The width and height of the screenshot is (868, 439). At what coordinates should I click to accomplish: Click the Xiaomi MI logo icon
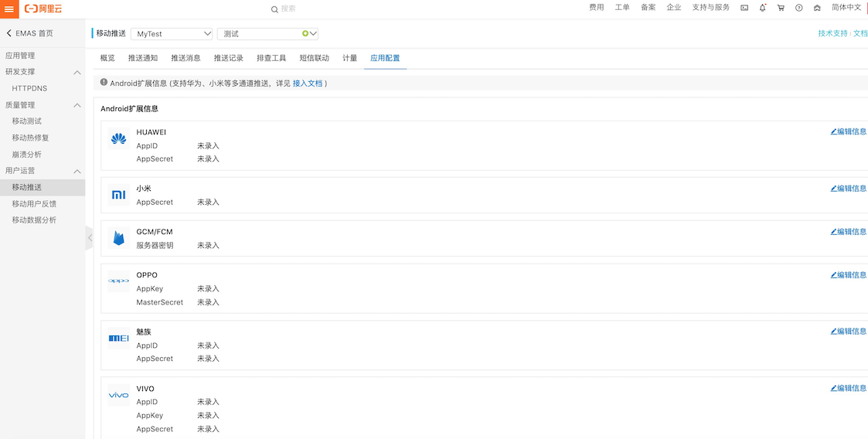point(118,195)
